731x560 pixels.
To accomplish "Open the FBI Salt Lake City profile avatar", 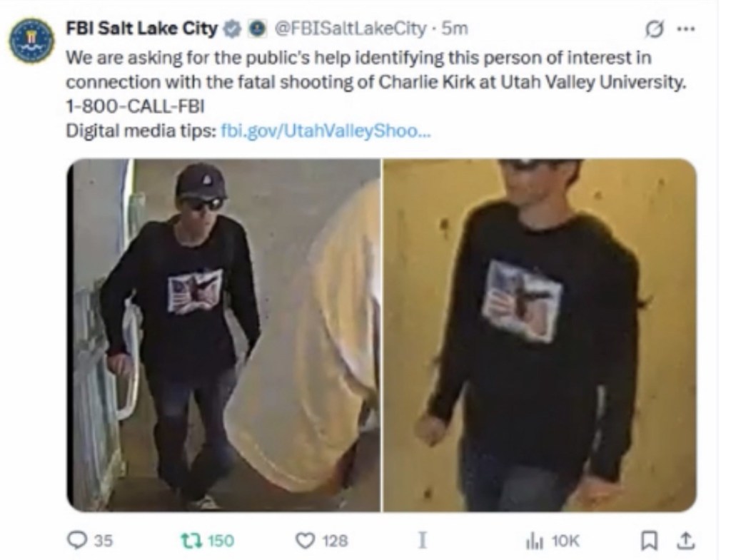I will tap(31, 41).
